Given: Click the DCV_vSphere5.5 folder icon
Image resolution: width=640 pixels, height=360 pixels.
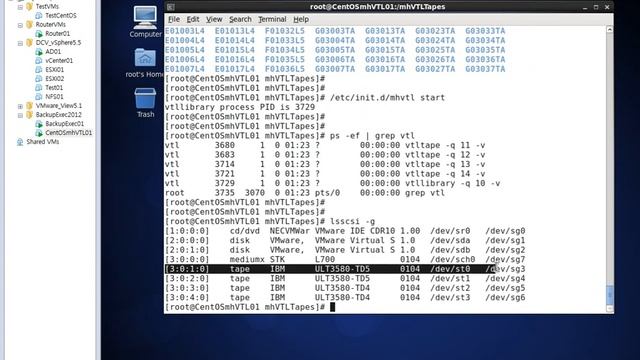Looking at the screenshot, I should point(29,42).
